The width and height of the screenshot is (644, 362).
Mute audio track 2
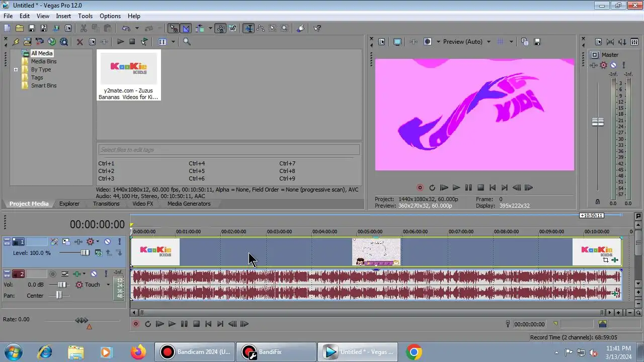(94, 274)
